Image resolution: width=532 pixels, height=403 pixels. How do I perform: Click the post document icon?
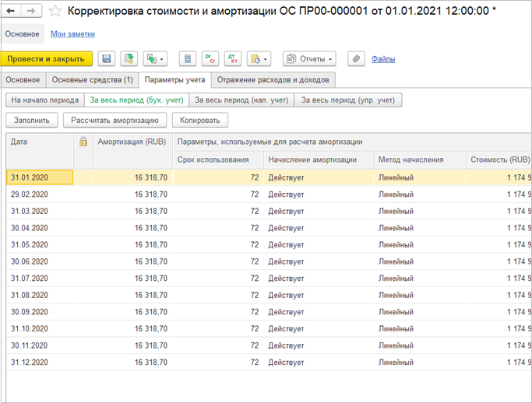tap(128, 59)
